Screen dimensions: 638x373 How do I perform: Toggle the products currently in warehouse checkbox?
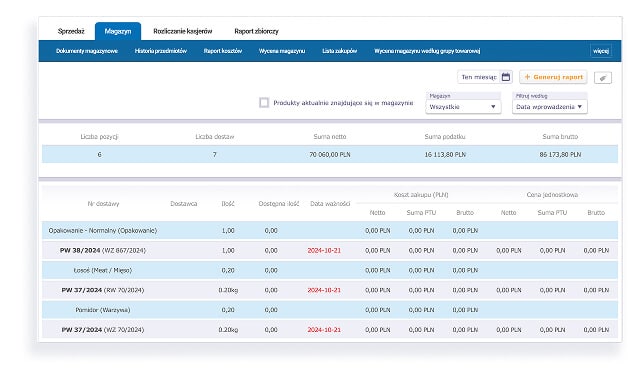264,103
